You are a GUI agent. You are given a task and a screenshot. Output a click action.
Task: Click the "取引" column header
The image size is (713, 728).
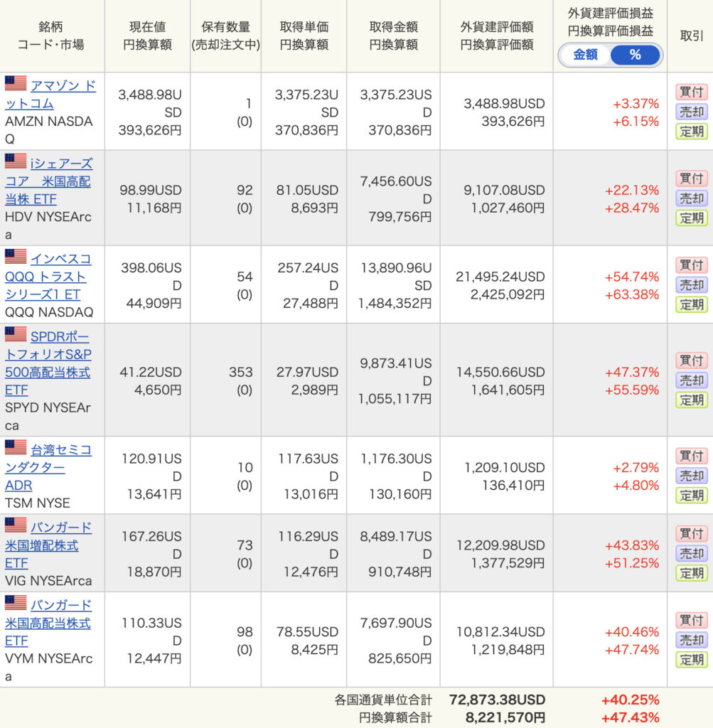[x=692, y=36]
